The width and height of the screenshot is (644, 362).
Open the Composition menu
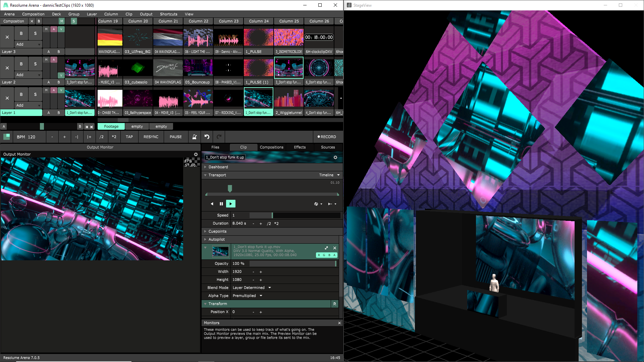pos(33,14)
